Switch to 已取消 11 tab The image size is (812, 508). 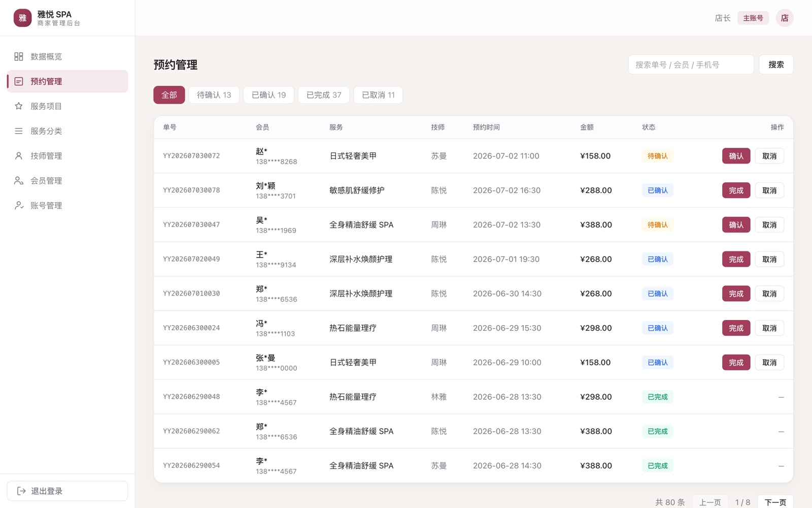pos(378,95)
